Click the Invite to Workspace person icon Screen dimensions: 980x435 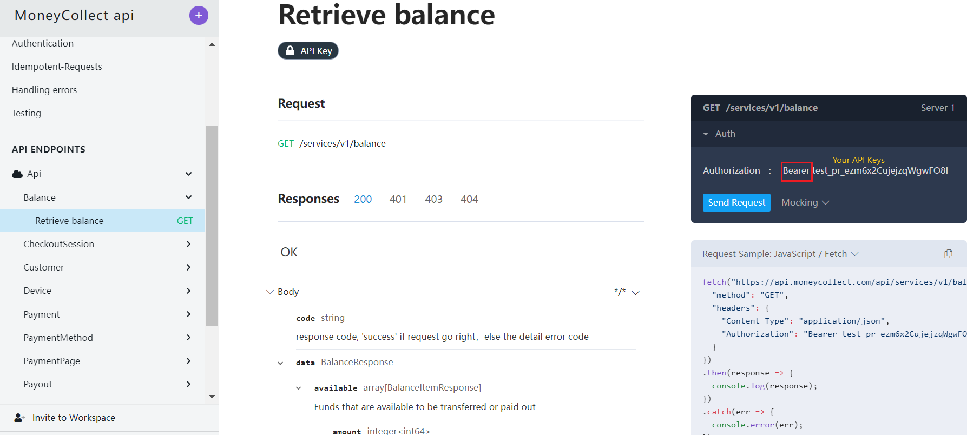(x=19, y=418)
